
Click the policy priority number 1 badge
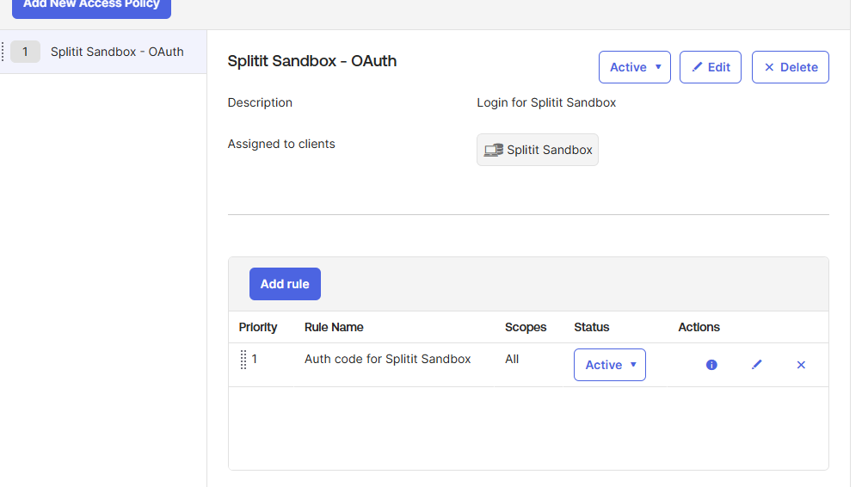[26, 52]
